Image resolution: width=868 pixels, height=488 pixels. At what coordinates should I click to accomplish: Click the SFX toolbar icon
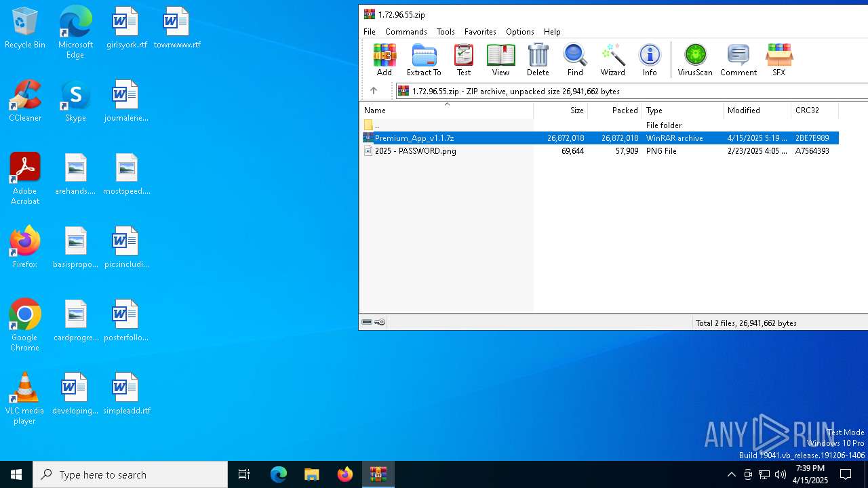click(x=779, y=60)
